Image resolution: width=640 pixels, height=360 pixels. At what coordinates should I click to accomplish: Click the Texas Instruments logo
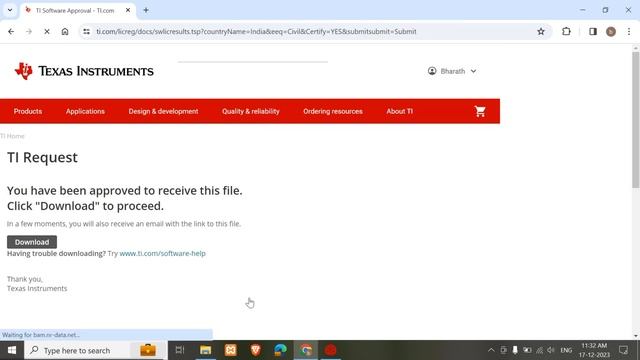[84, 71]
